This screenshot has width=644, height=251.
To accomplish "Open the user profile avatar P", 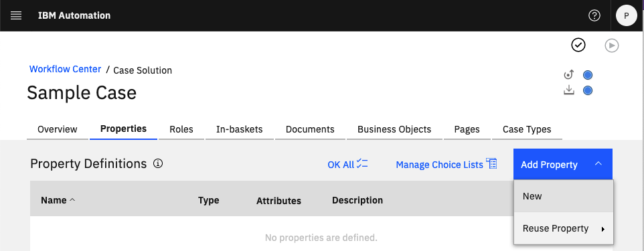I will (x=627, y=15).
